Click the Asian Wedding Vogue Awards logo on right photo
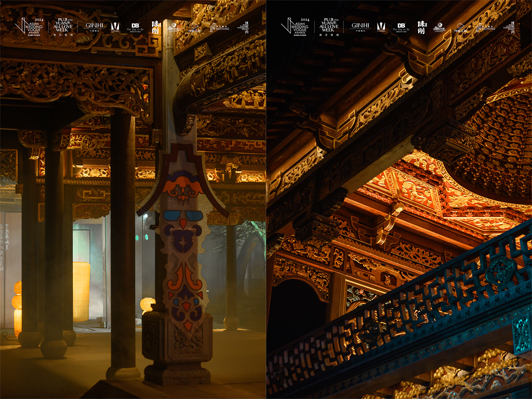532x399 pixels. pos(295,26)
